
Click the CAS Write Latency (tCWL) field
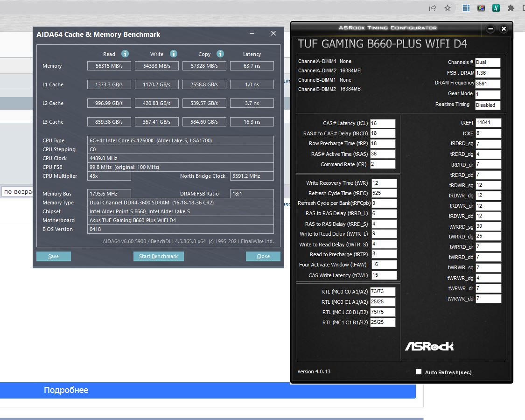pyautogui.click(x=384, y=275)
